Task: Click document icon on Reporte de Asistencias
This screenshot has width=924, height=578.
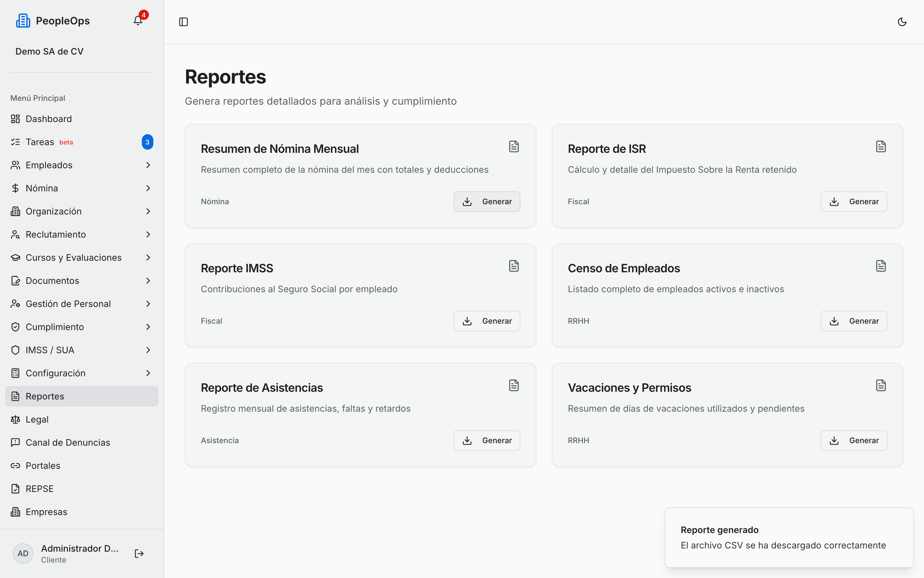Action: 514,385
